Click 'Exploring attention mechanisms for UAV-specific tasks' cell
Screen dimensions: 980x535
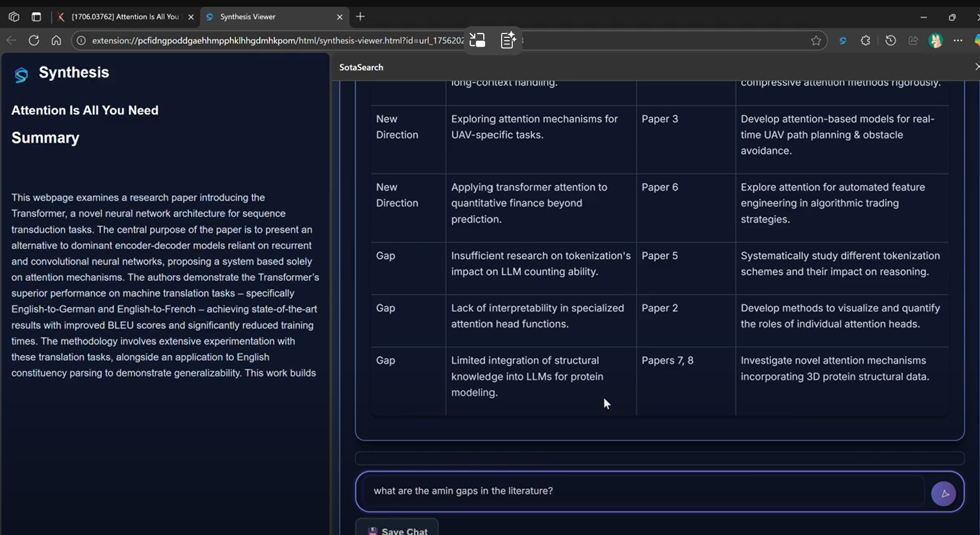541,140
